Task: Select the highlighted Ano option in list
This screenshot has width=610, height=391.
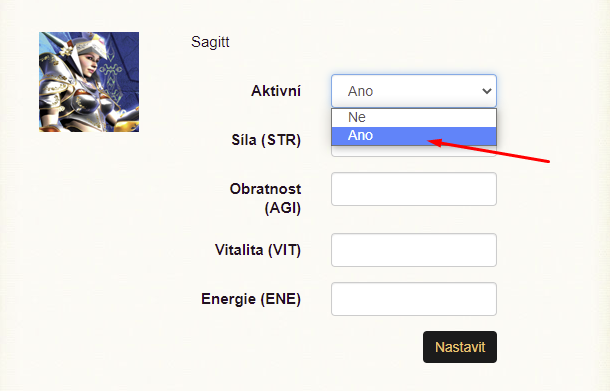Action: (x=414, y=136)
